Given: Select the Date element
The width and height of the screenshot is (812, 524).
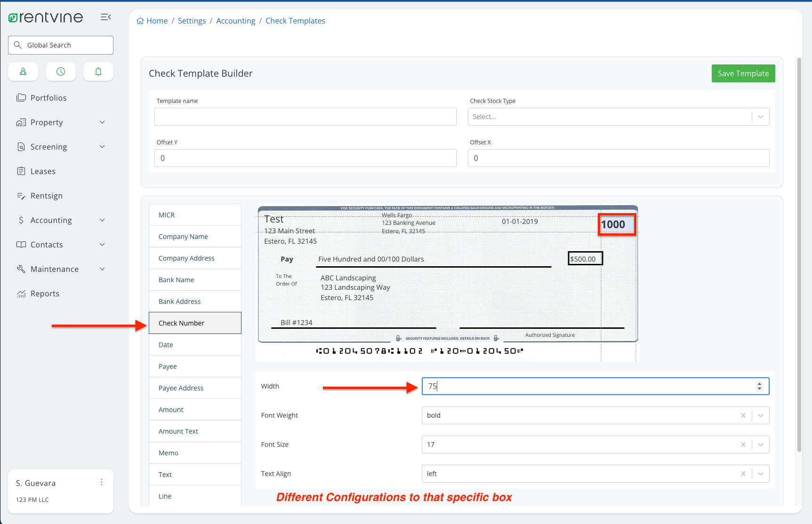Looking at the screenshot, I should pyautogui.click(x=195, y=345).
